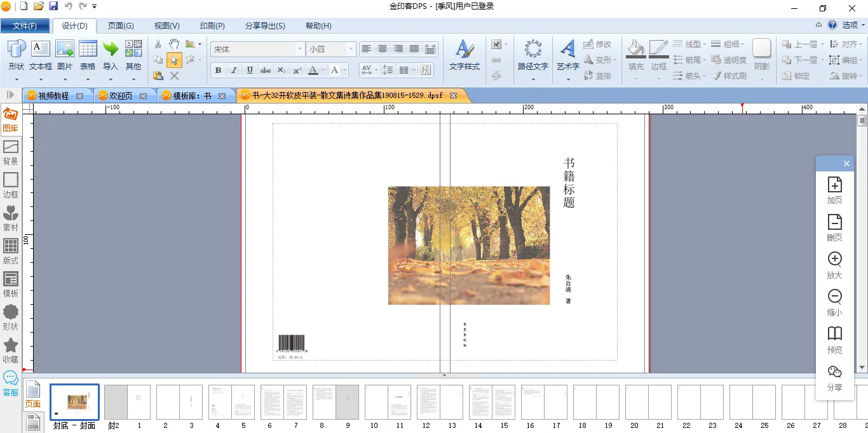The height and width of the screenshot is (433, 868).
Task: Open the 图库 gallery panel in sidebar
Action: pos(10,120)
